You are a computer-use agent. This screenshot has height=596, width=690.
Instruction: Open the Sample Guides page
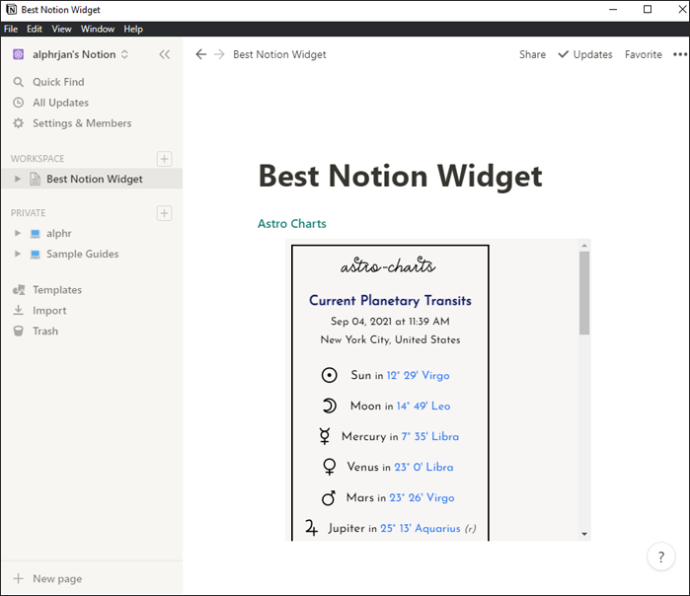coord(83,254)
